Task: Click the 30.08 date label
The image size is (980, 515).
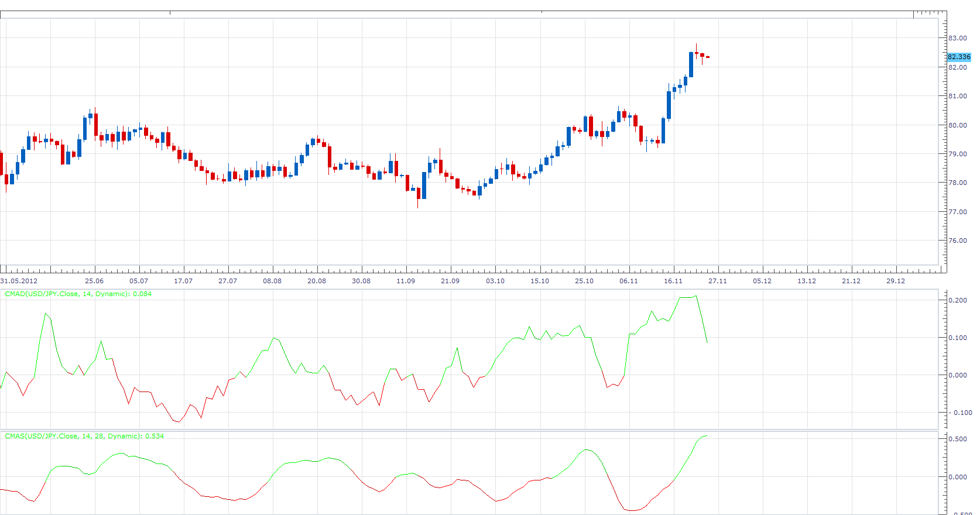Action: pos(361,281)
